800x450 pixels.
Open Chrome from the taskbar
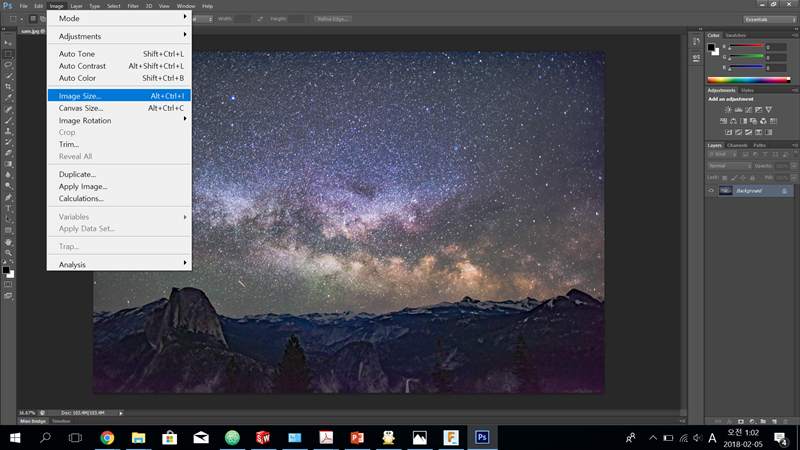pyautogui.click(x=107, y=438)
